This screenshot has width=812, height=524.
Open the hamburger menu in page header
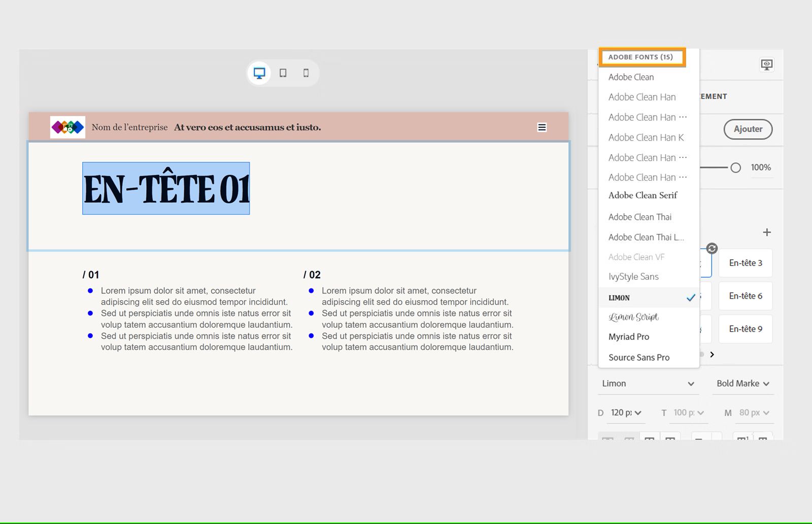(542, 127)
